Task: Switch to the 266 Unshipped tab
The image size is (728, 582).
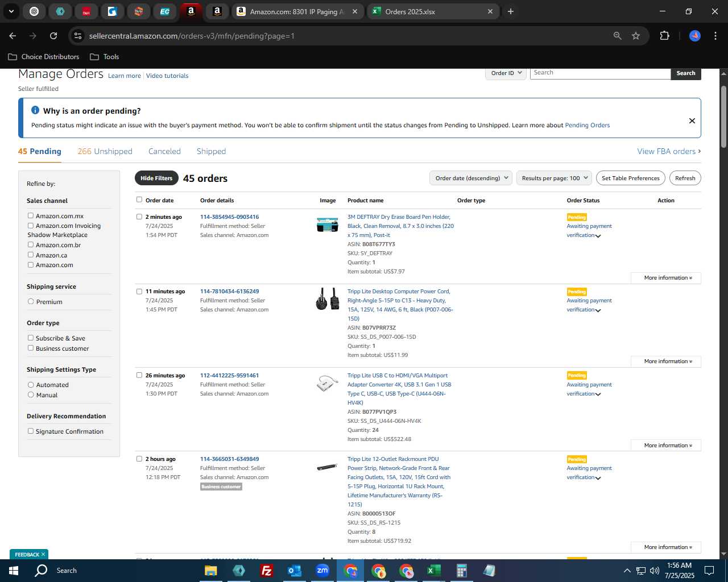Action: pos(105,151)
